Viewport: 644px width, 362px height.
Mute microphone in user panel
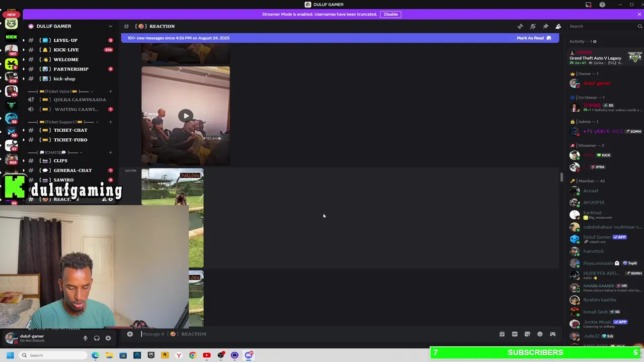point(85,338)
